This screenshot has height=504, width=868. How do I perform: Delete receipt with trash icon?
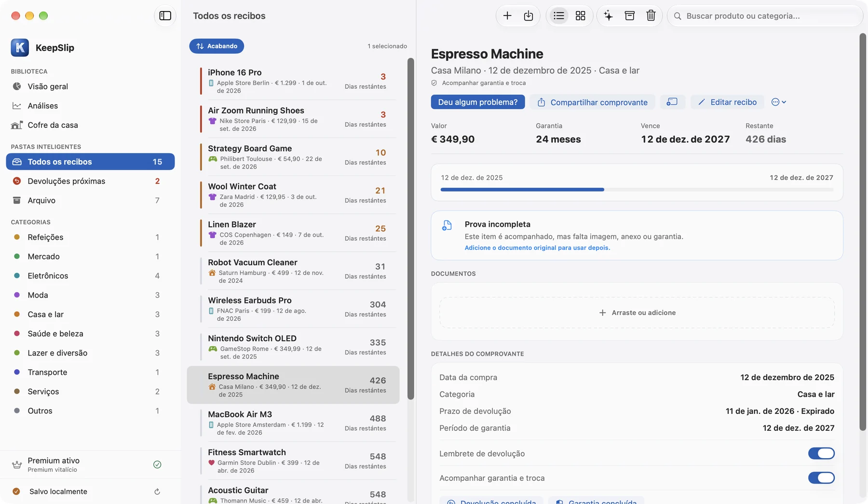651,16
